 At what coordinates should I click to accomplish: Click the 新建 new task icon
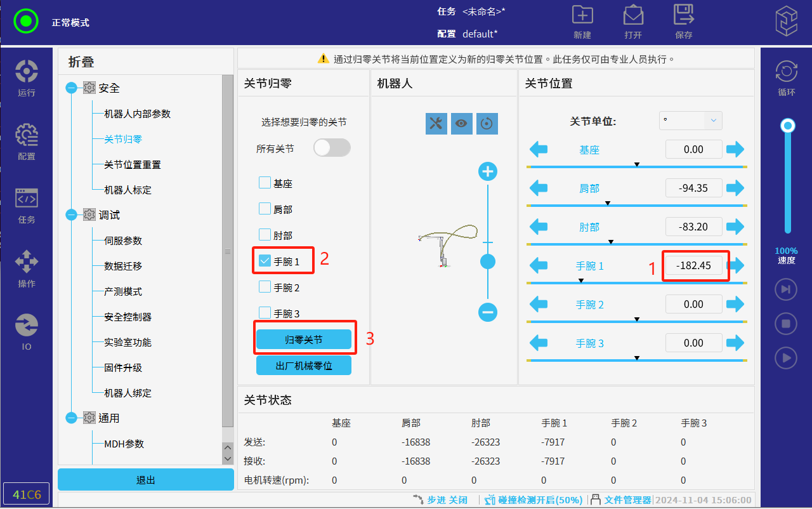pos(582,21)
